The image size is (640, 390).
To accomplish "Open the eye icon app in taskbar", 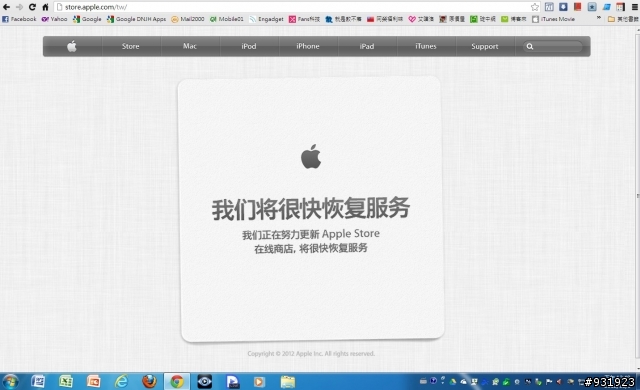I will (x=204, y=381).
